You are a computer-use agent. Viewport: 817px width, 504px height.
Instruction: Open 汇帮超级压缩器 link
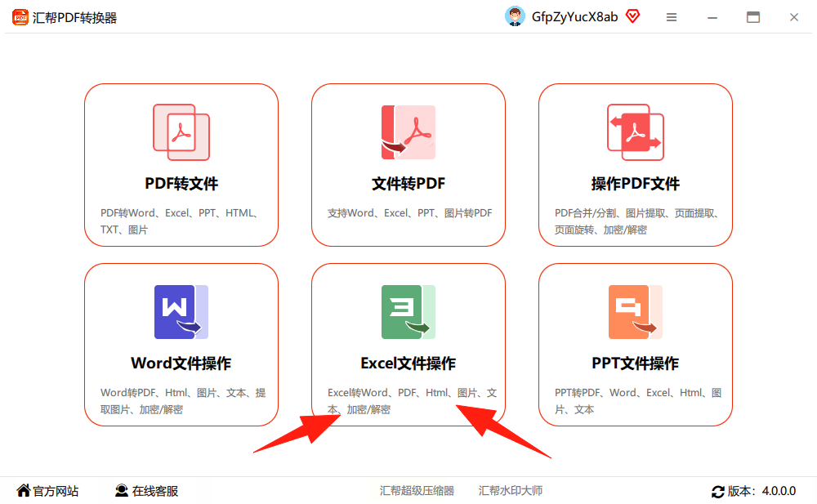tap(417, 490)
